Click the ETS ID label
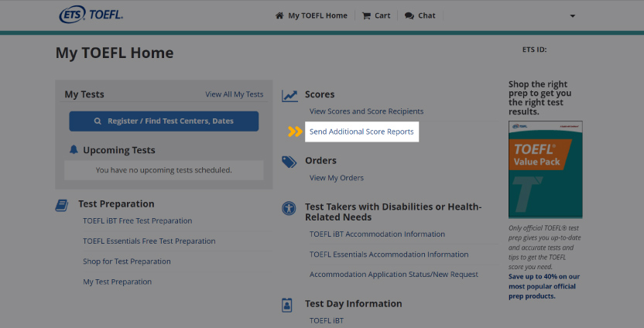 click(534, 50)
